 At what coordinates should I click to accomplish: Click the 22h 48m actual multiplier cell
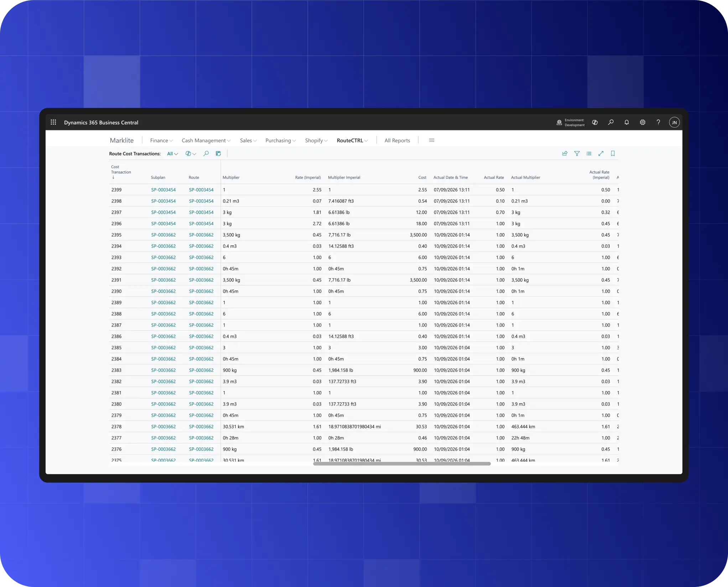point(520,438)
